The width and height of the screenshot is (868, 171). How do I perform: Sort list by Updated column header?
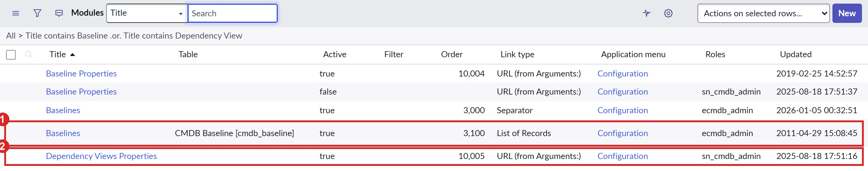click(x=796, y=54)
